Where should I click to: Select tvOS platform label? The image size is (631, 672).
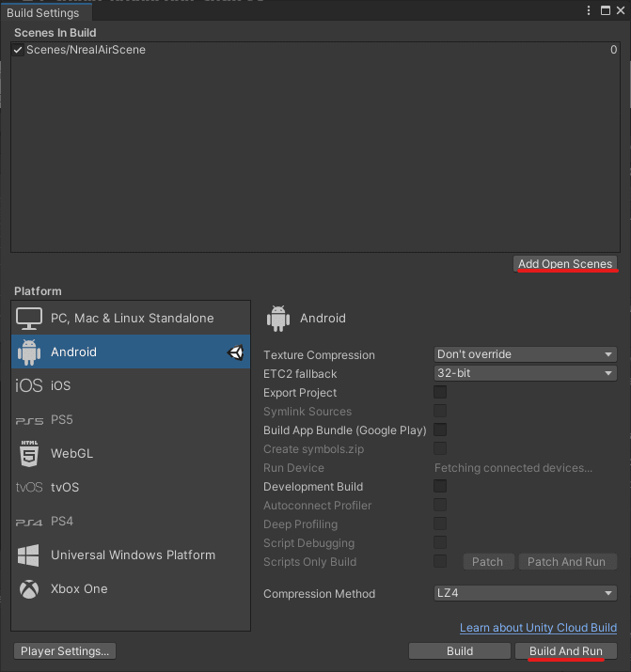pos(65,487)
